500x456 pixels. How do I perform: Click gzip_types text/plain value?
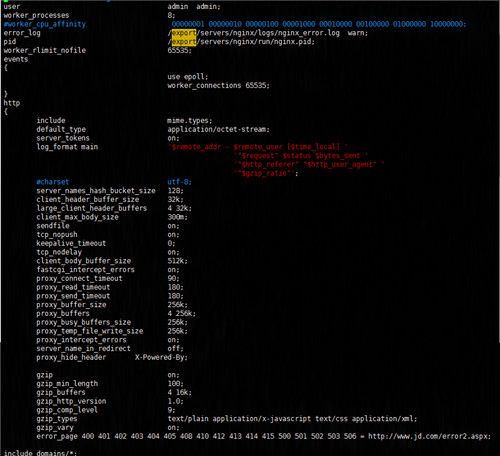pyautogui.click(x=188, y=419)
